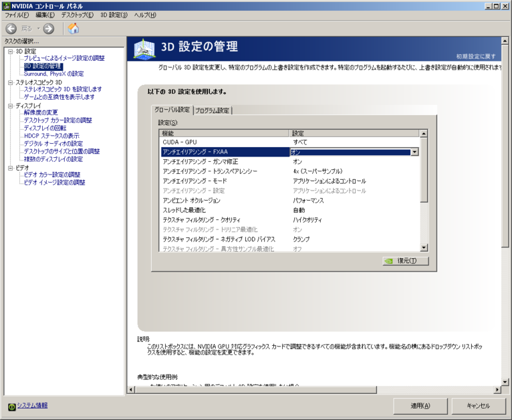This screenshot has height=420, width=512.
Task: Click the システム情報 icon at bottom left
Action: point(12,407)
